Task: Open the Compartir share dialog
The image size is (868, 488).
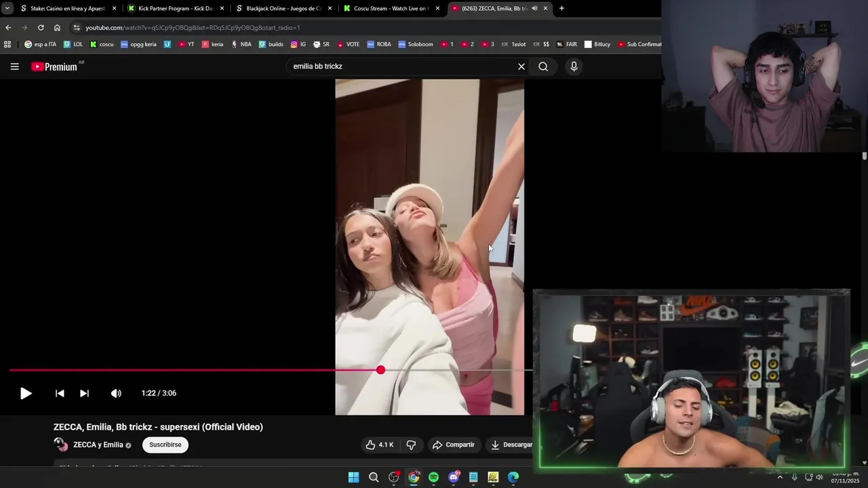Action: [454, 445]
